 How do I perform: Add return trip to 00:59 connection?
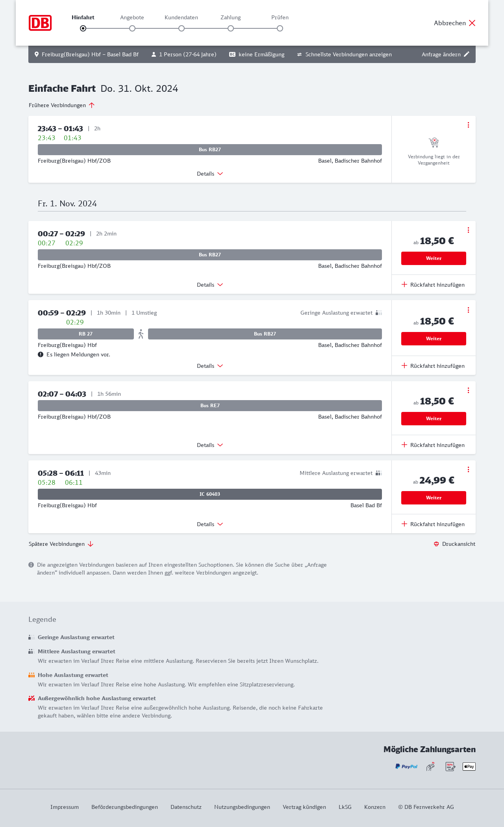434,366
